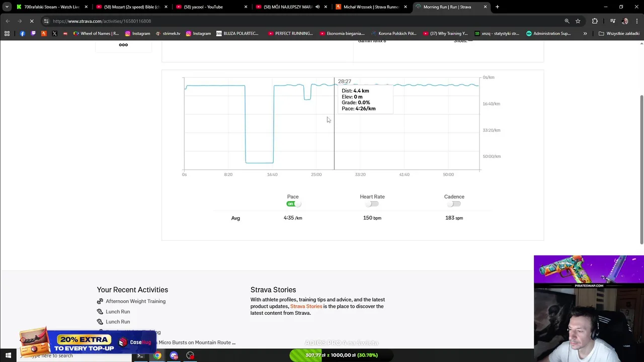Click the three-dot more options button
644x362 pixels.
123,45
